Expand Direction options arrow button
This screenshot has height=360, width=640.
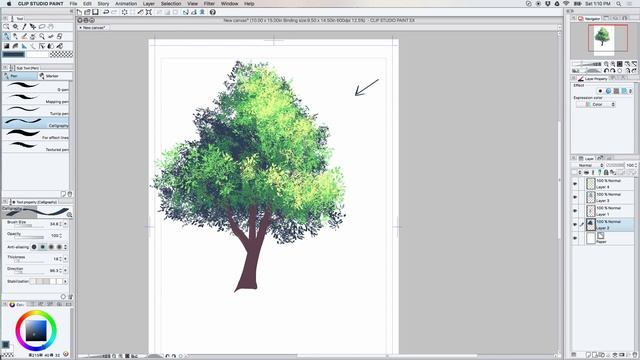click(65, 271)
